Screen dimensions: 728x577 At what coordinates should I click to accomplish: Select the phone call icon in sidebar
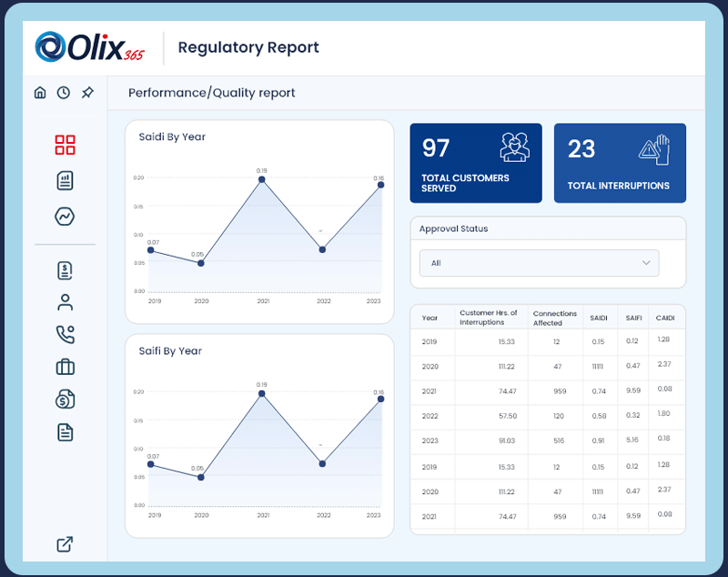click(x=64, y=334)
